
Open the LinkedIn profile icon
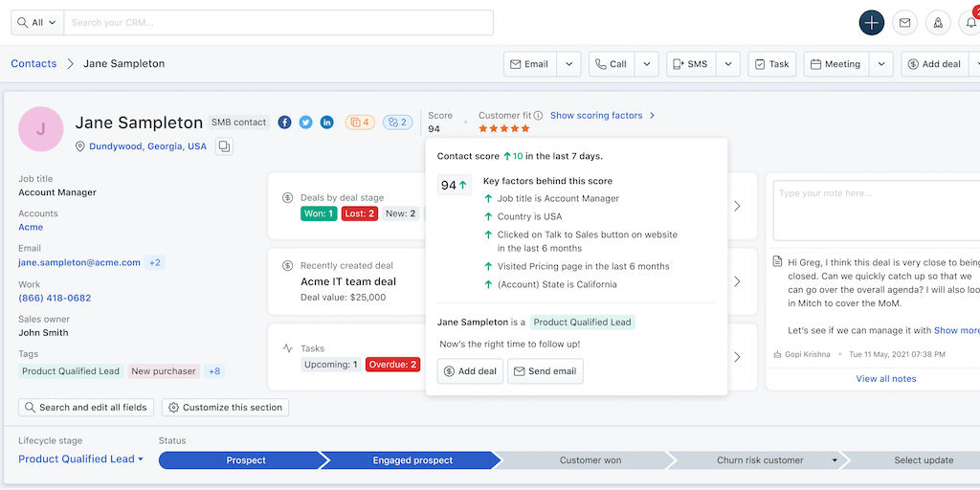[326, 122]
